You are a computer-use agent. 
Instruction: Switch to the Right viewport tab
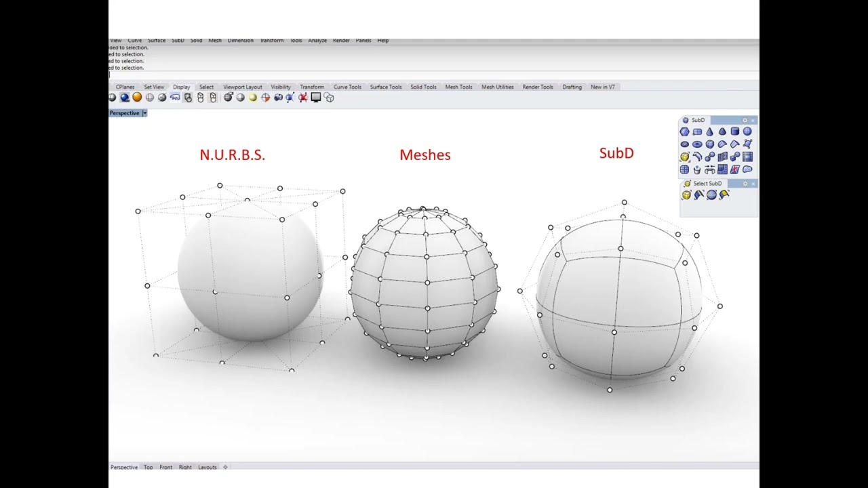tap(185, 467)
